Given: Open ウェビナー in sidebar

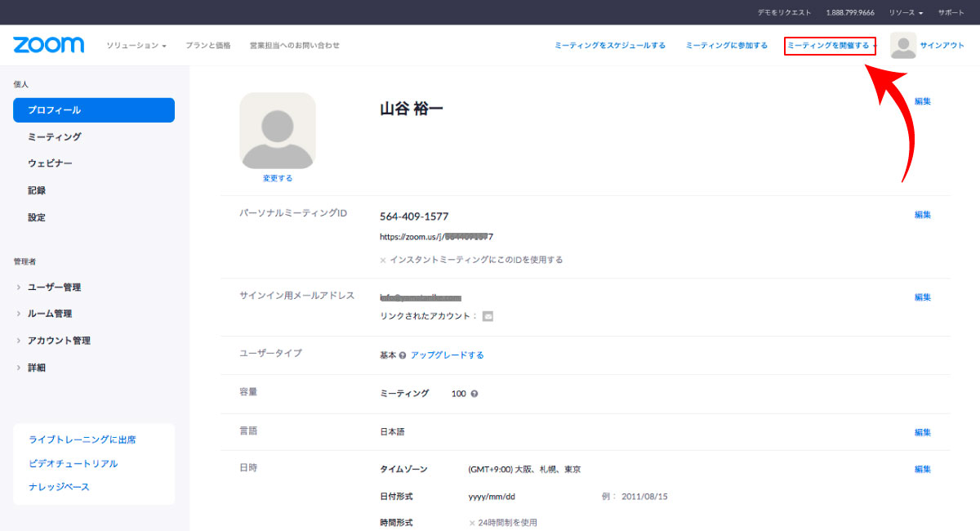Looking at the screenshot, I should tap(50, 164).
